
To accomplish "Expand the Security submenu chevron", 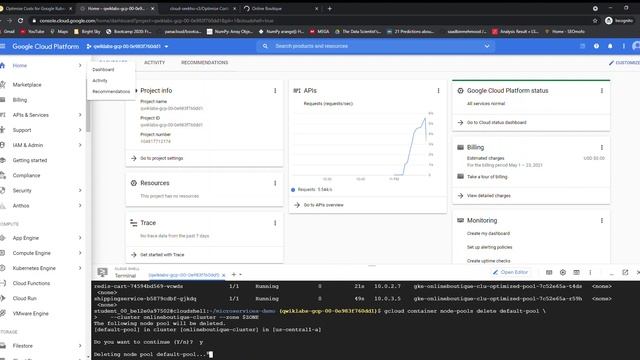I will click(x=80, y=190).
